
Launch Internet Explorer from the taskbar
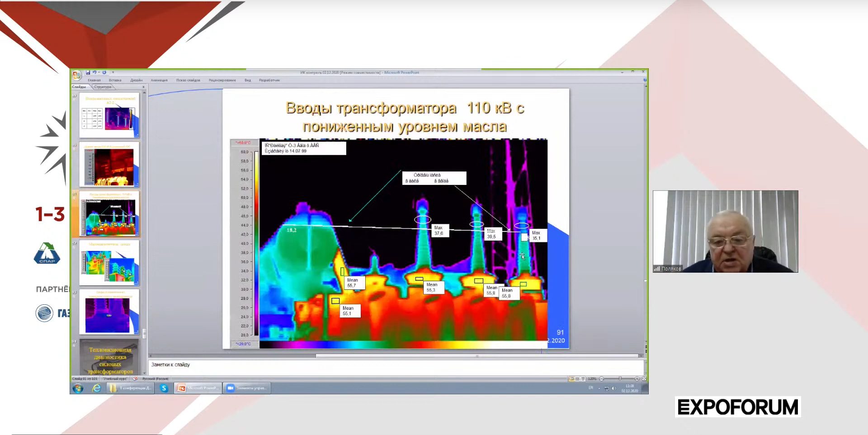pos(96,388)
